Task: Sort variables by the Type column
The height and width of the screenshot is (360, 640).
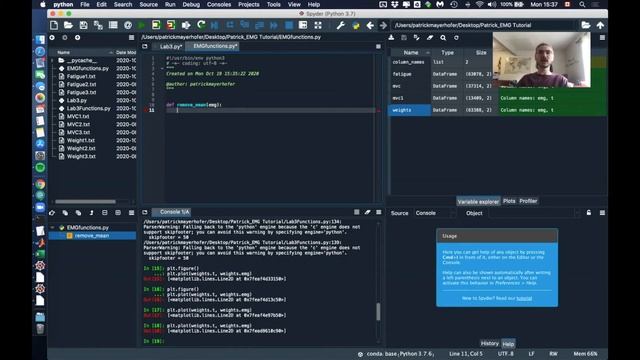Action: (x=447, y=53)
